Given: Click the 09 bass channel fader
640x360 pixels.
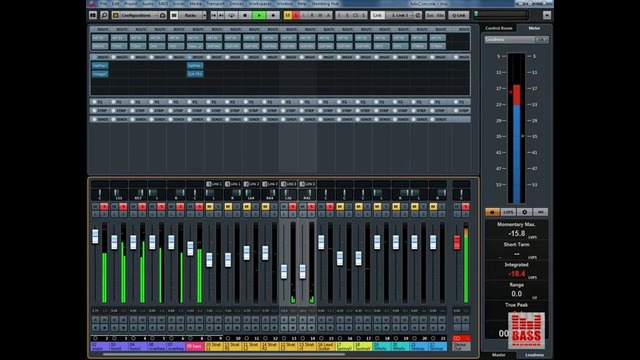Looking at the screenshot, I should point(190,248).
